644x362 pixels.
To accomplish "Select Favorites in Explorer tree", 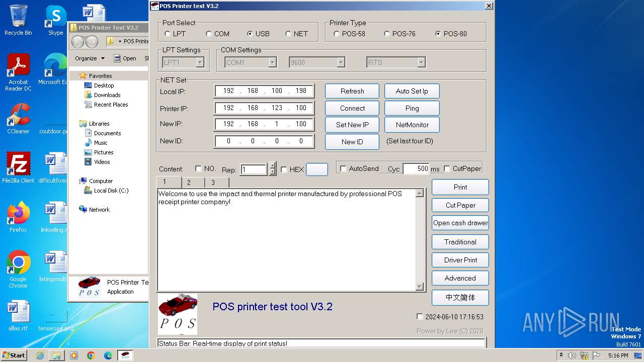I will click(x=100, y=76).
